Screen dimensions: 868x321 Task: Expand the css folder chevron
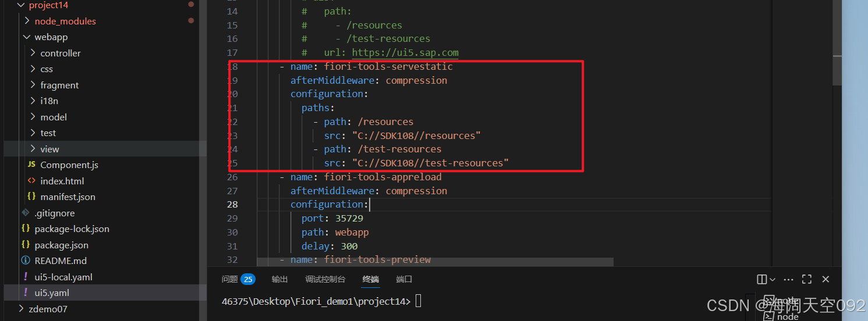[33, 69]
